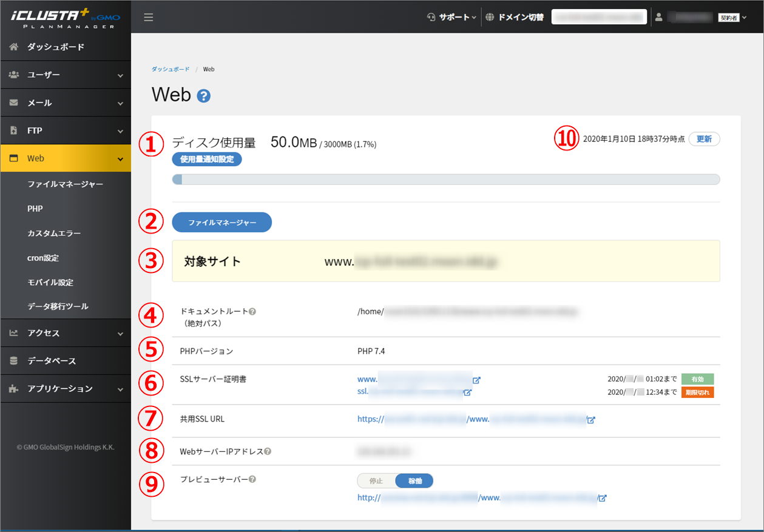
Task: Open the external link icon beside the www certificate
Action: (477, 380)
